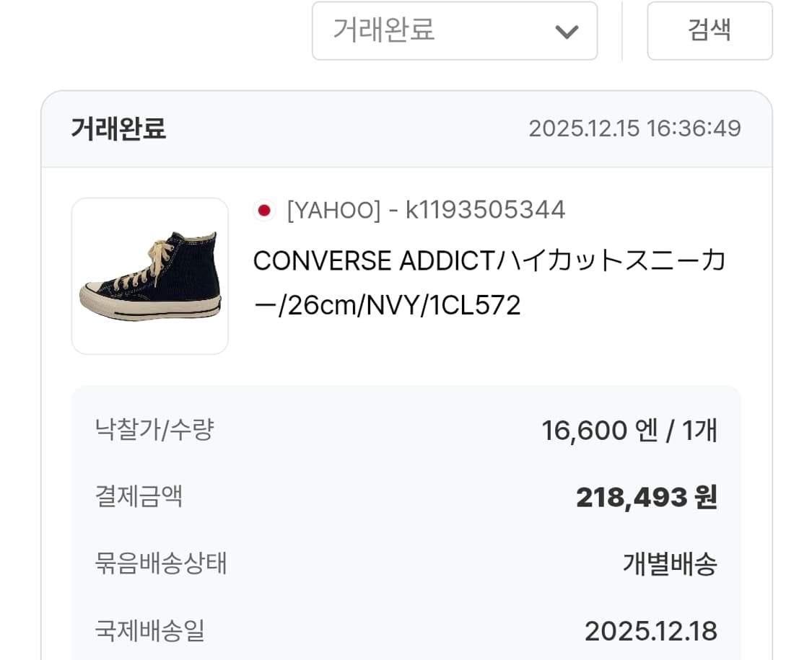
Task: Click the 2025.12.15 16:36:49 timestamp
Action: pos(634,129)
